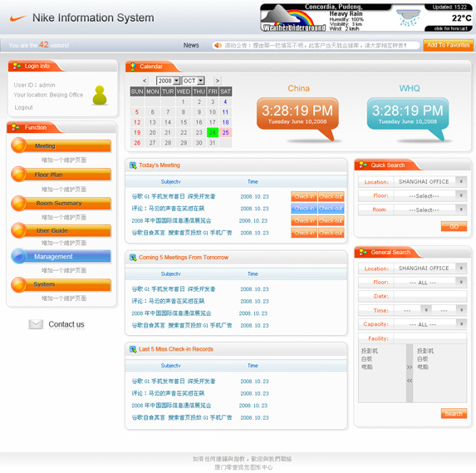
Task: Open the calendar month OCT dropdown
Action: click(194, 81)
